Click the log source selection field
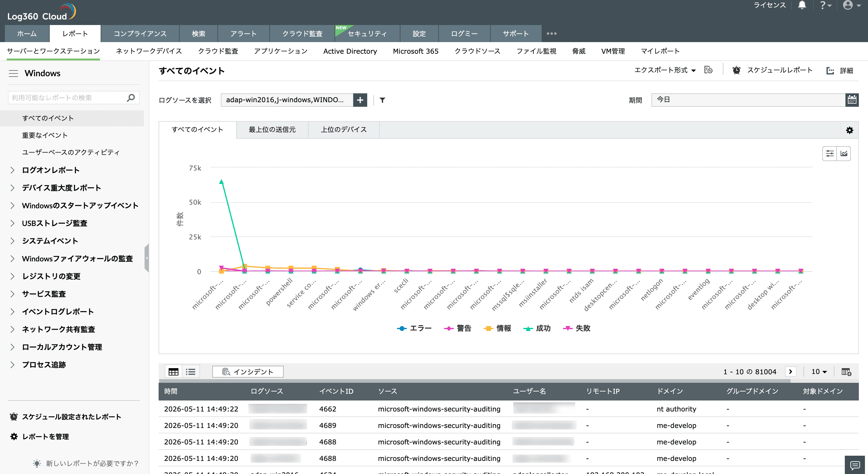This screenshot has width=868, height=474. (287, 100)
